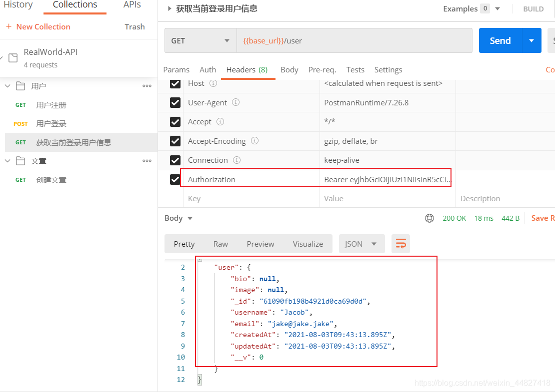Click the User-Agent header info icon
This screenshot has width=555, height=392.
click(x=235, y=102)
